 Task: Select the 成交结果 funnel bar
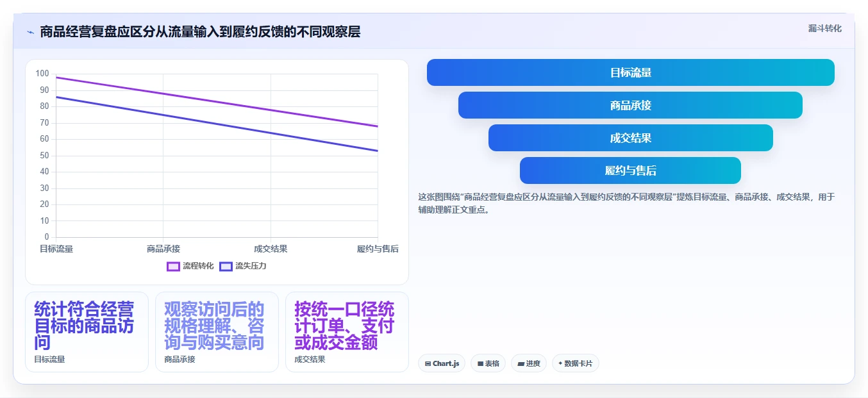click(x=631, y=138)
